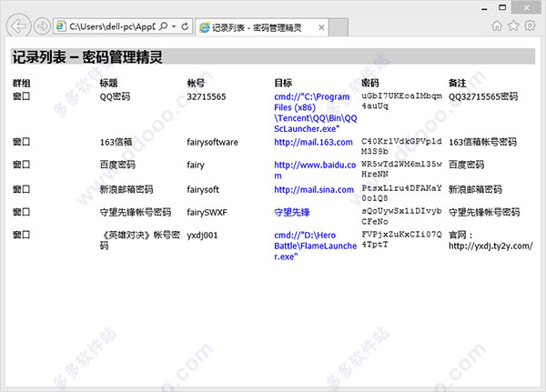Image resolution: width=546 pixels, height=392 pixels.
Task: Open the Tools gear icon
Action: (530, 25)
